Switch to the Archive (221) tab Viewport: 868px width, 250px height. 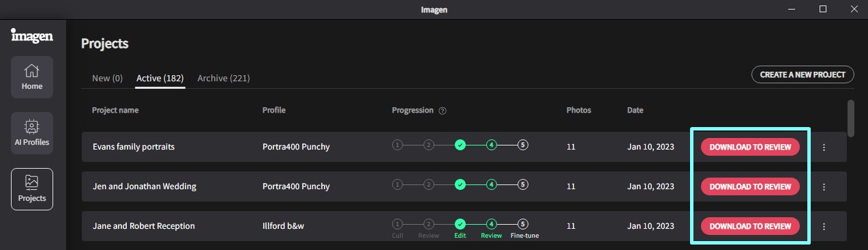point(224,78)
